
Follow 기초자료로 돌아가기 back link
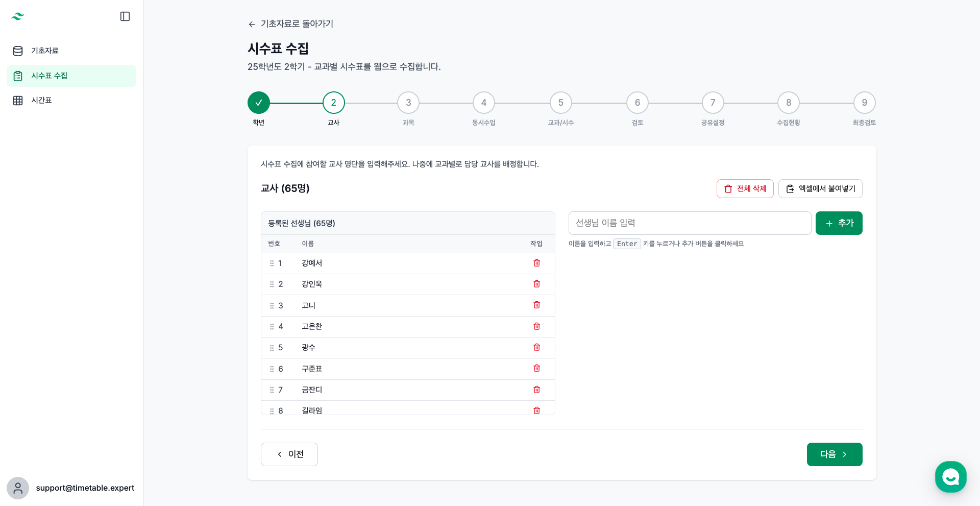point(290,24)
